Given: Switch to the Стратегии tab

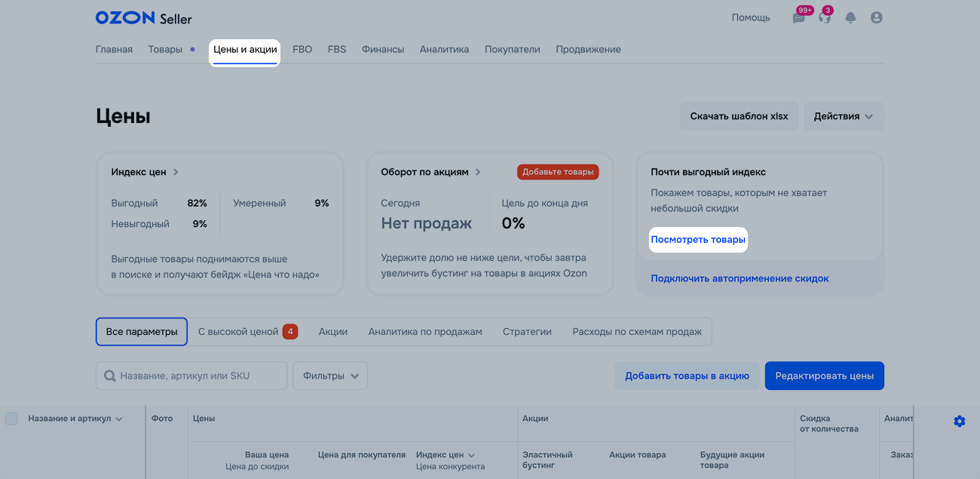Looking at the screenshot, I should point(527,332).
